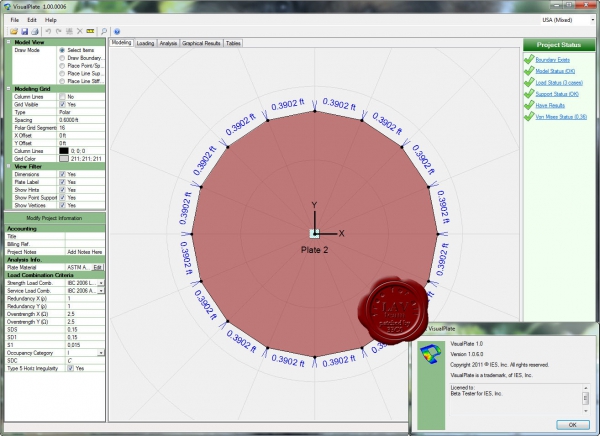Click the gray Grid Color swatch
The image size is (600, 436).
(x=64, y=158)
